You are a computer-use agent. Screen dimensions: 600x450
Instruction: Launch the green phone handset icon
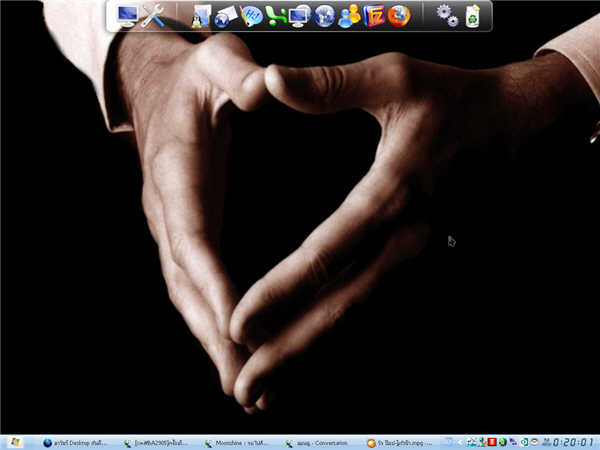(276, 16)
